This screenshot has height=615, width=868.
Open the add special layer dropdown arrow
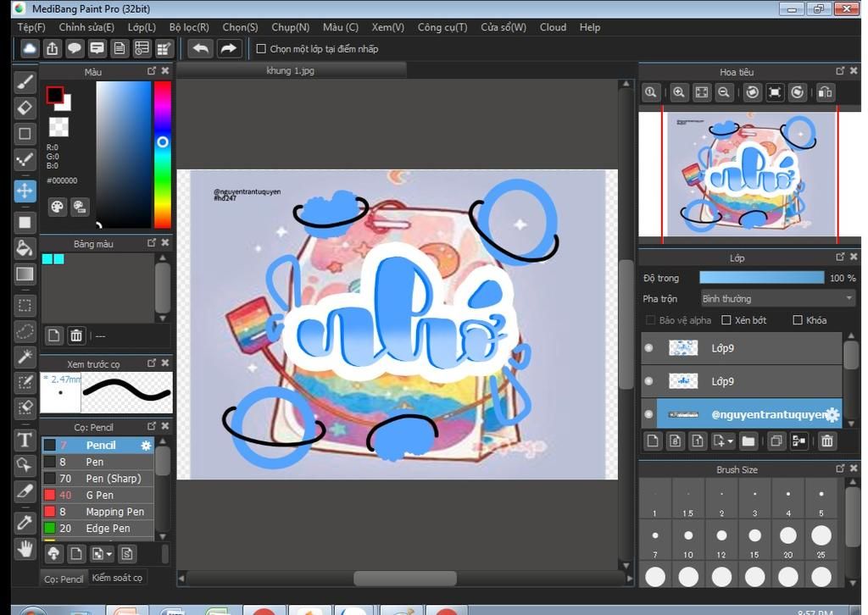(x=732, y=441)
